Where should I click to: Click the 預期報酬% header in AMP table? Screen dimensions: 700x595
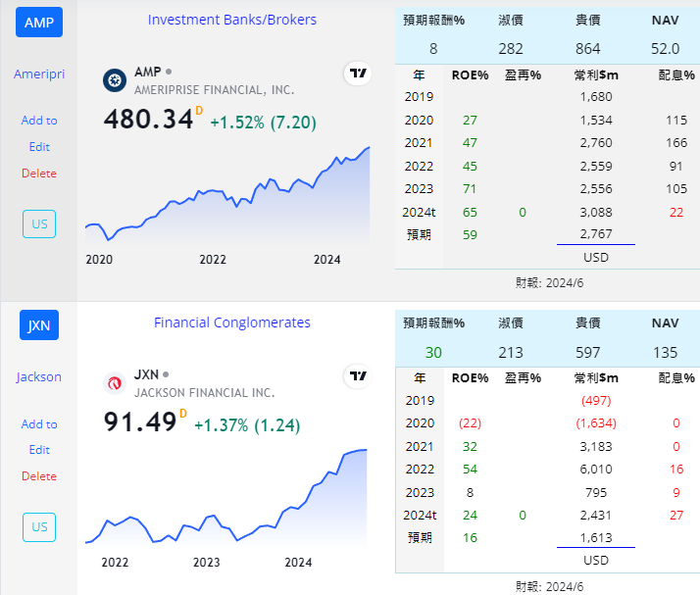tap(434, 20)
